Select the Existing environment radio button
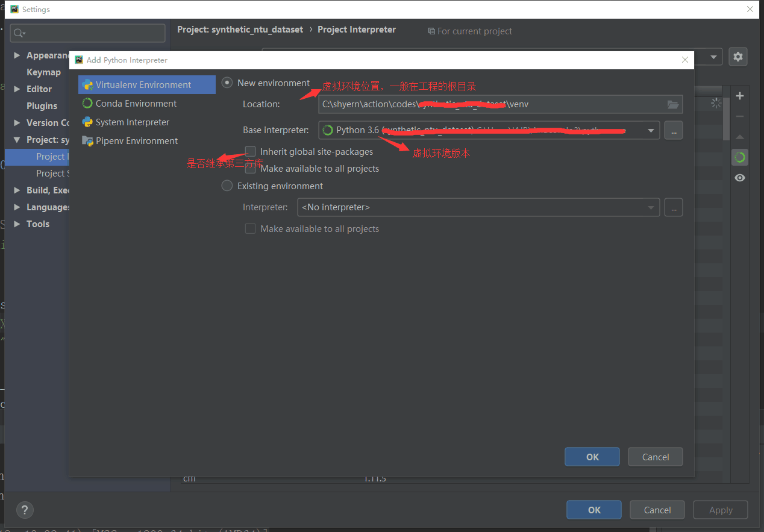Viewport: 764px width, 532px height. (x=227, y=186)
